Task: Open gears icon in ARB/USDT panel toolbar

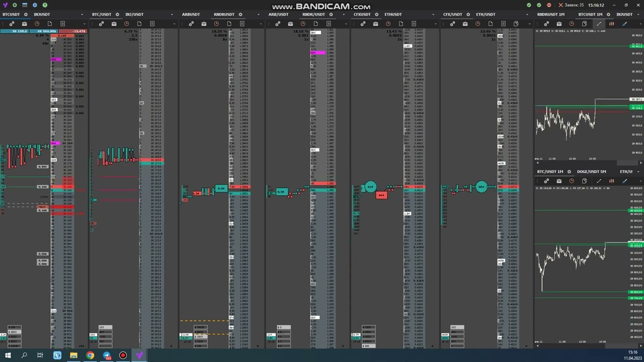Action: tap(278, 24)
